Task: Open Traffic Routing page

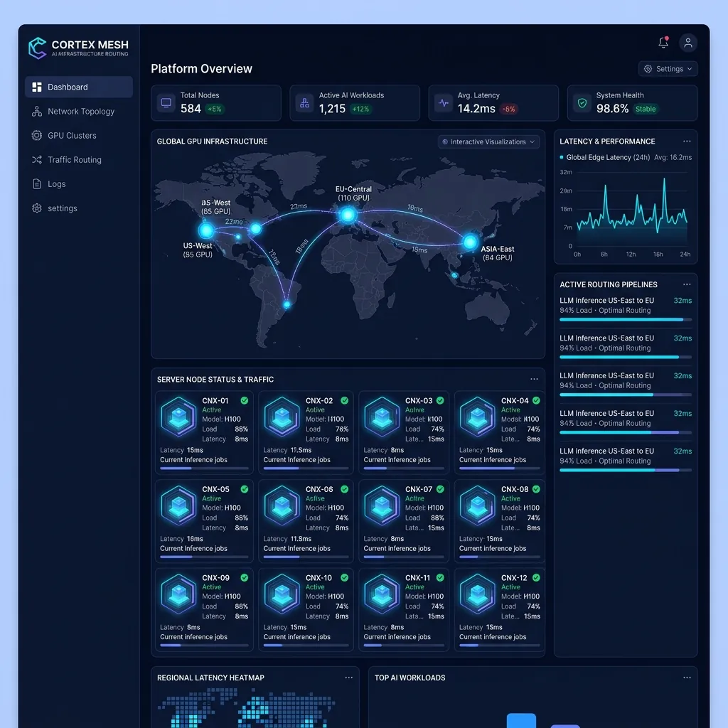Action: (79, 160)
